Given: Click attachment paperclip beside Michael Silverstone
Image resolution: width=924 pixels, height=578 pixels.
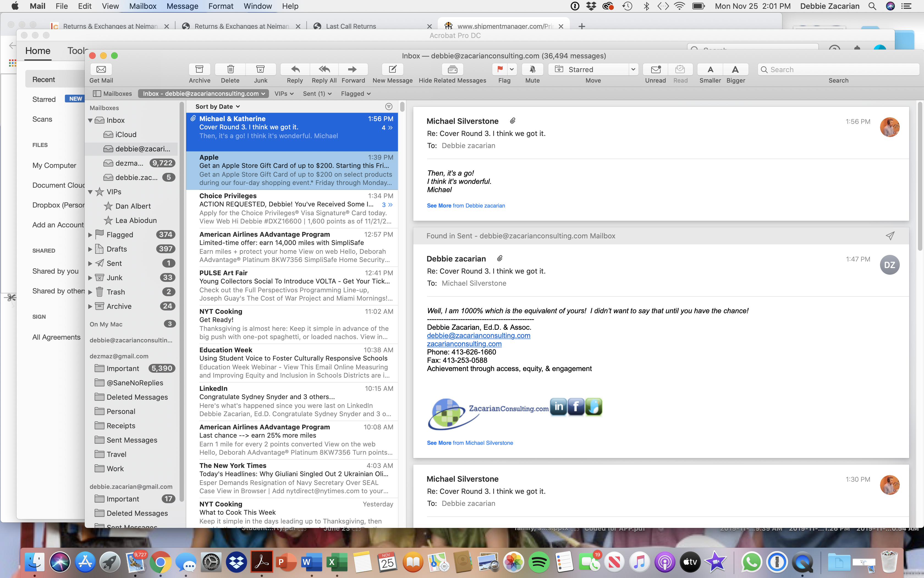Looking at the screenshot, I should pyautogui.click(x=513, y=121).
